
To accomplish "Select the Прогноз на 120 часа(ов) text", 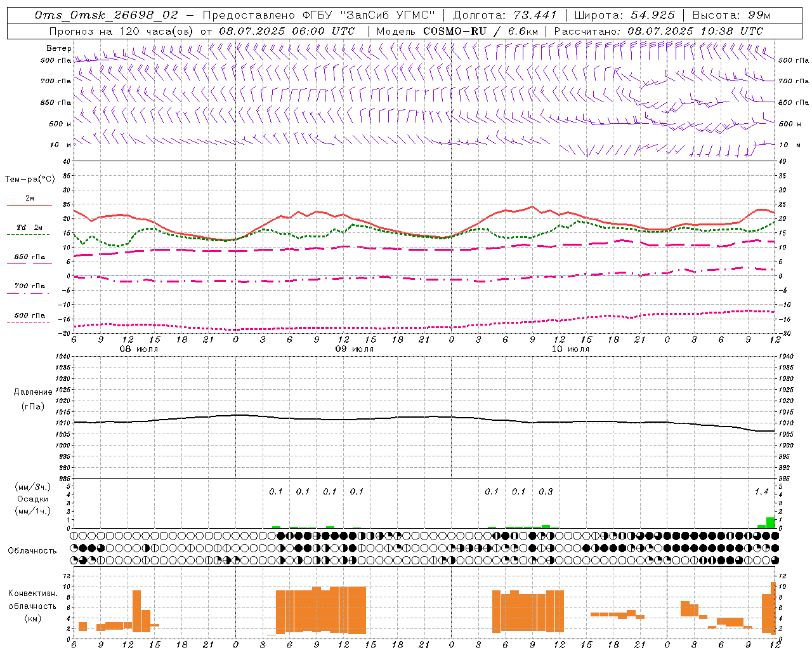I will pos(122,31).
